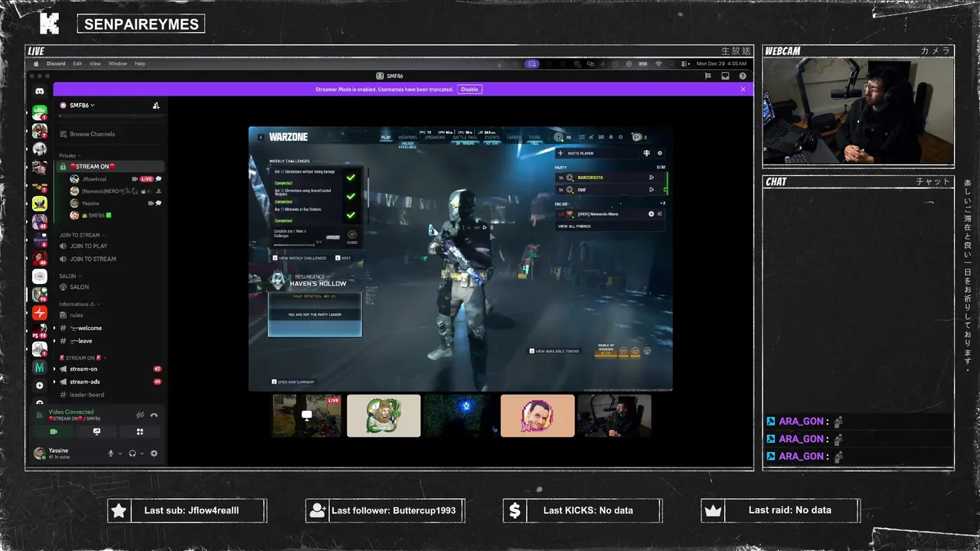980x551 pixels.
Task: Click Last KICKS dollar icon
Action: click(514, 510)
